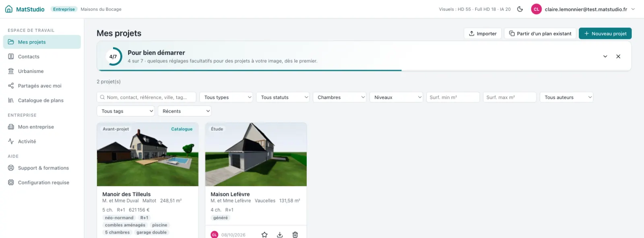Open the Tous statuts dropdown

tap(283, 97)
